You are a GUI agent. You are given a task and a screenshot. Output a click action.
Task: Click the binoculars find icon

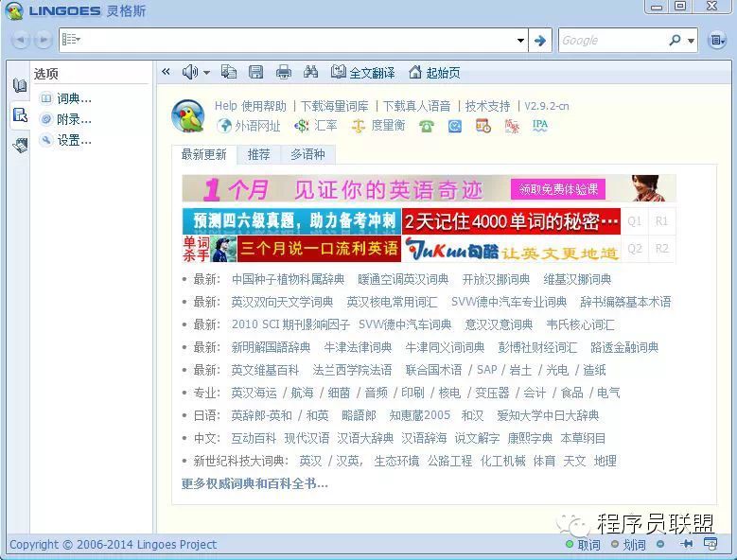[x=310, y=72]
